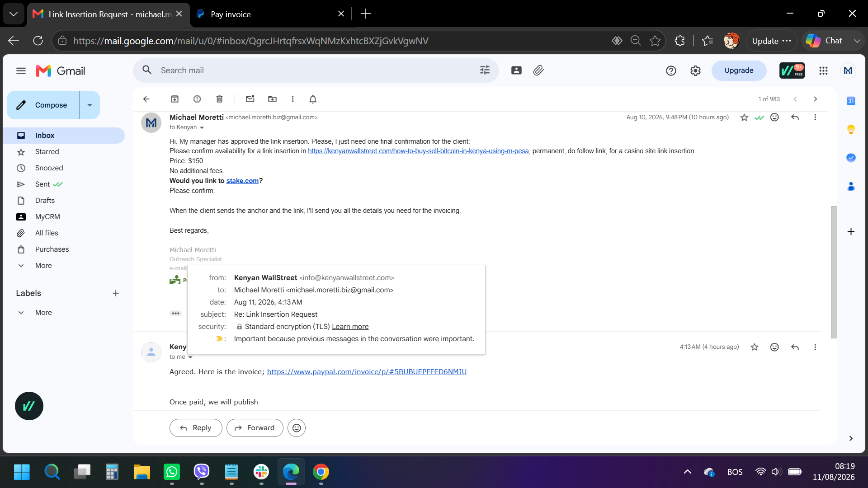The image size is (868, 488).
Task: Open Windows Start menu
Action: pos(22,472)
